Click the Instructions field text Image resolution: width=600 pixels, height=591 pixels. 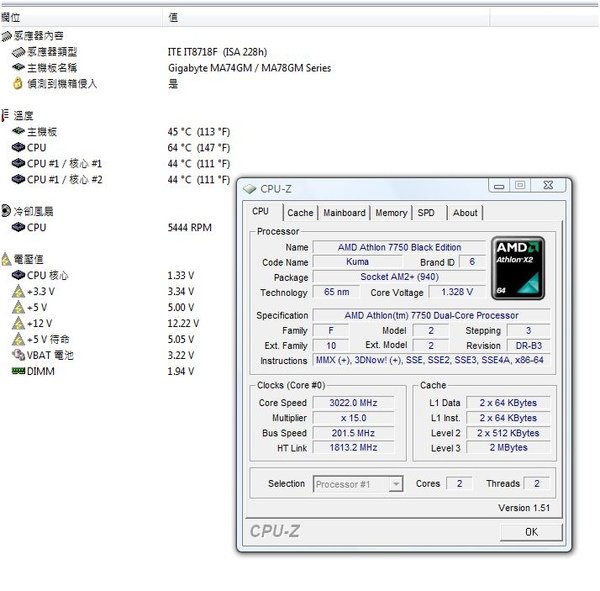431,360
